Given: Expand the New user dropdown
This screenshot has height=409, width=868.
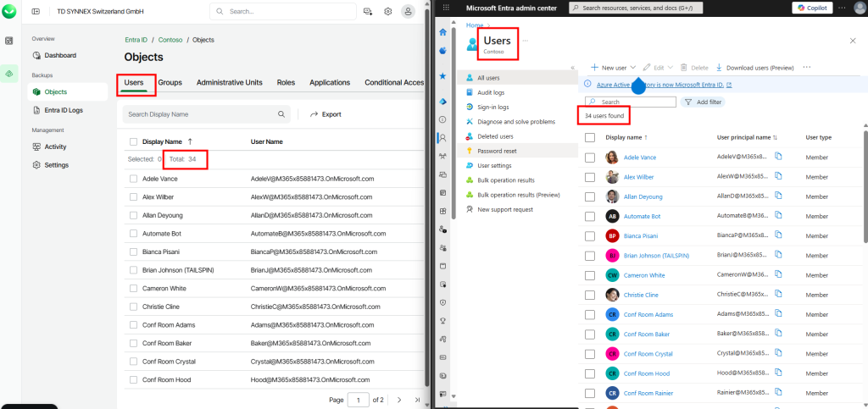Looking at the screenshot, I should pos(632,67).
